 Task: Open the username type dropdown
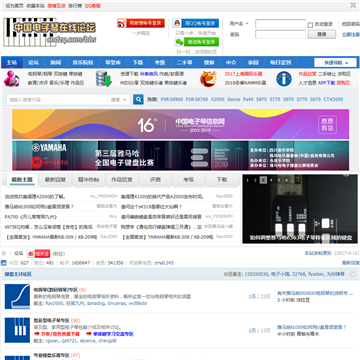pos(239,24)
